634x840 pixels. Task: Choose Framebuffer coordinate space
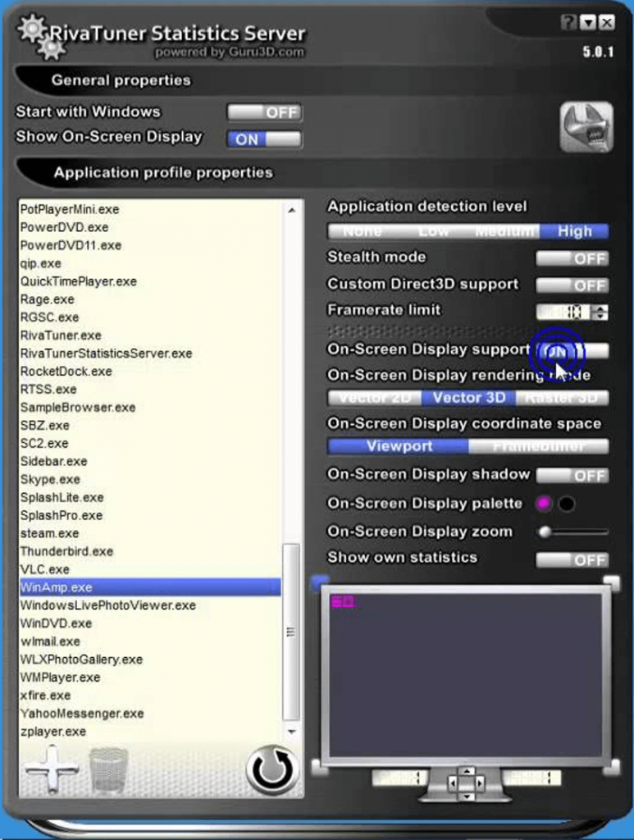539,446
